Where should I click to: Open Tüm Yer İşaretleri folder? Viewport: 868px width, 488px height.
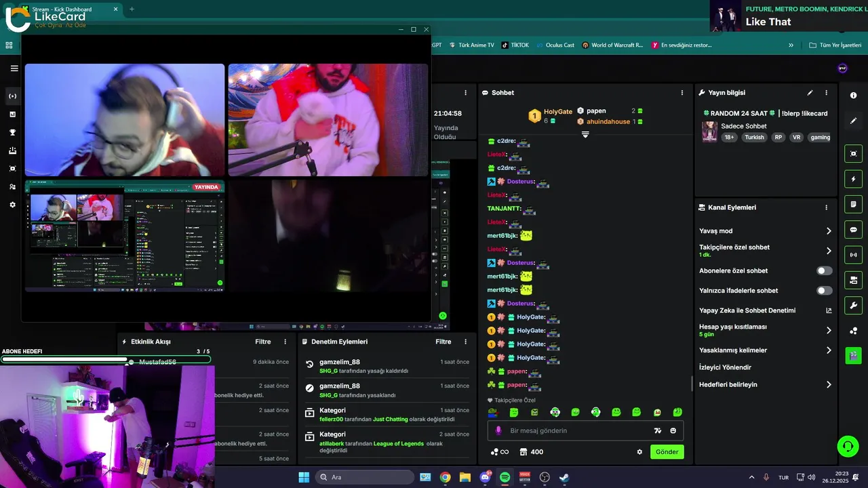coord(835,45)
